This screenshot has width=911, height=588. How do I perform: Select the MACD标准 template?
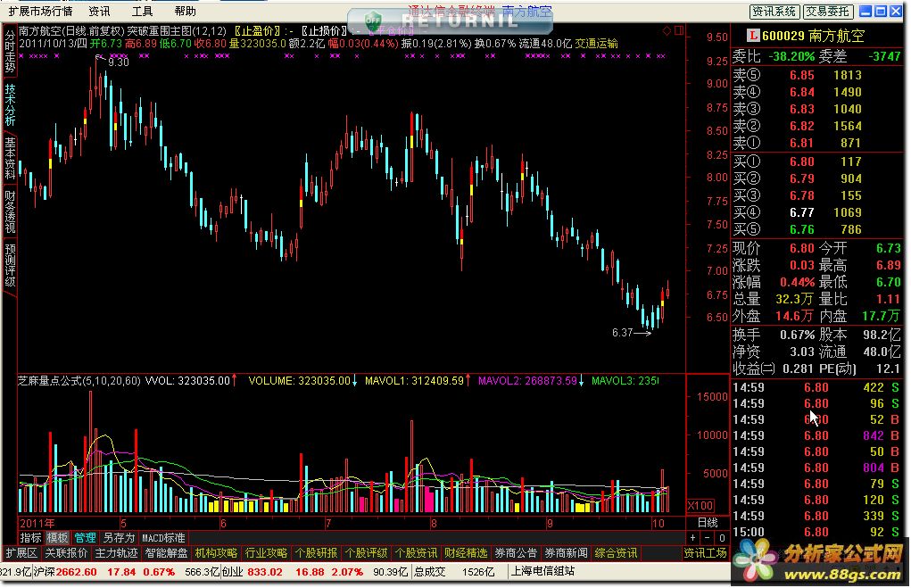point(164,538)
